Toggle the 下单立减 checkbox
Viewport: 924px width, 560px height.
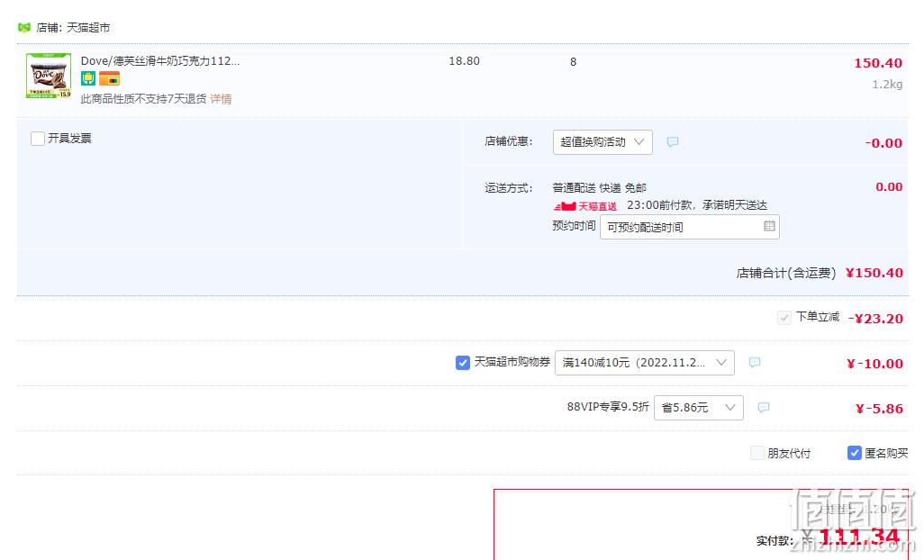[784, 318]
